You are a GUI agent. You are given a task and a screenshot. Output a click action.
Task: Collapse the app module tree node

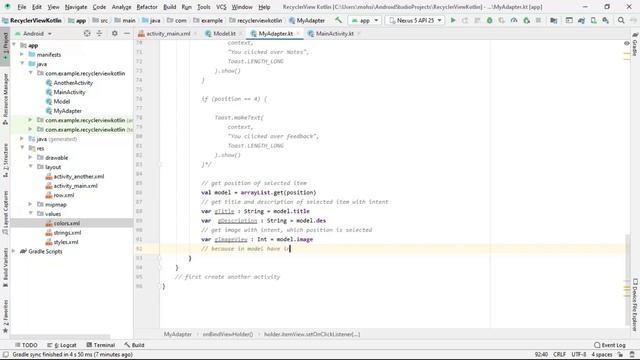click(x=14, y=45)
